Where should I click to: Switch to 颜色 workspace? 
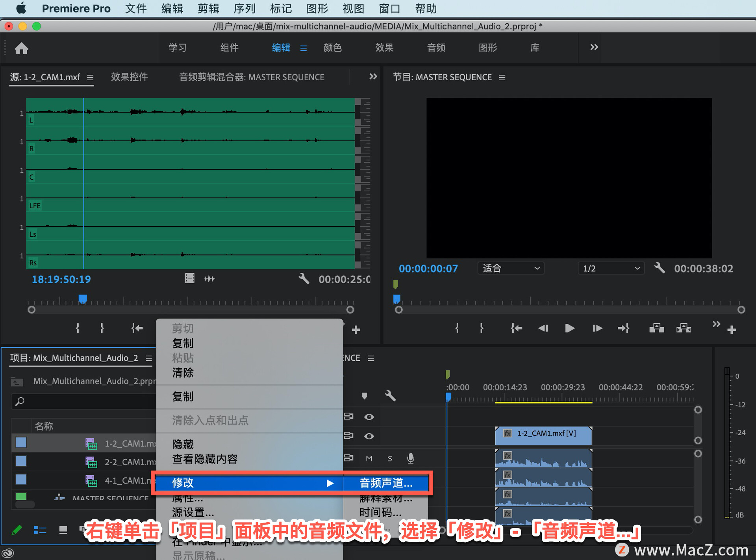pyautogui.click(x=333, y=48)
